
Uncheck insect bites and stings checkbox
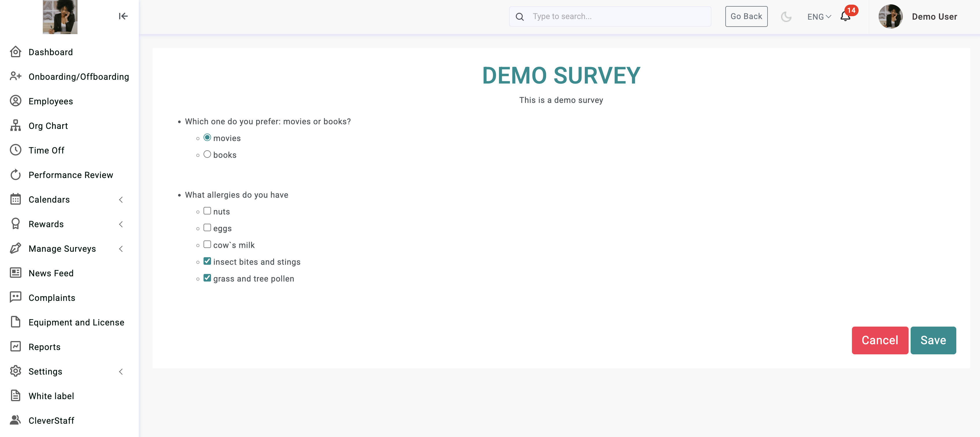click(x=207, y=261)
